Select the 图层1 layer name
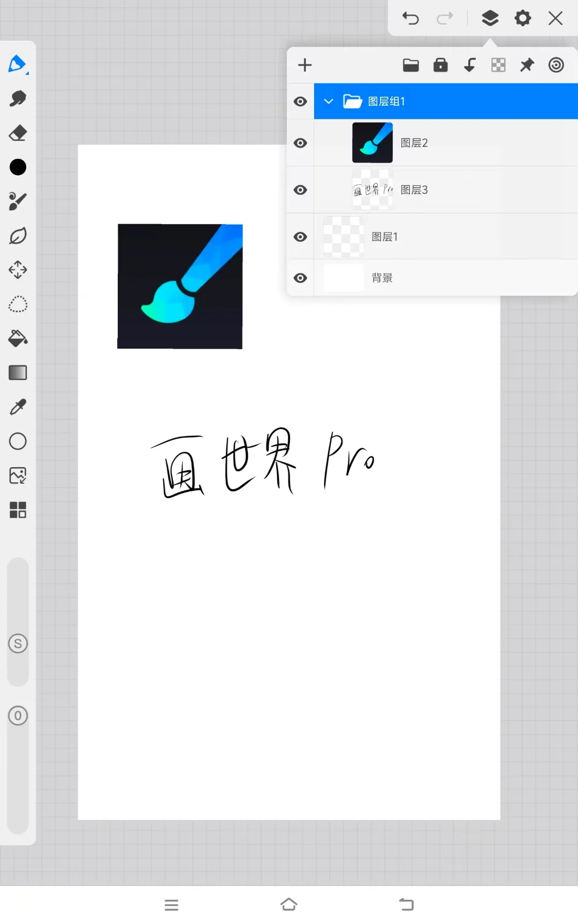This screenshot has width=578, height=924. click(385, 237)
